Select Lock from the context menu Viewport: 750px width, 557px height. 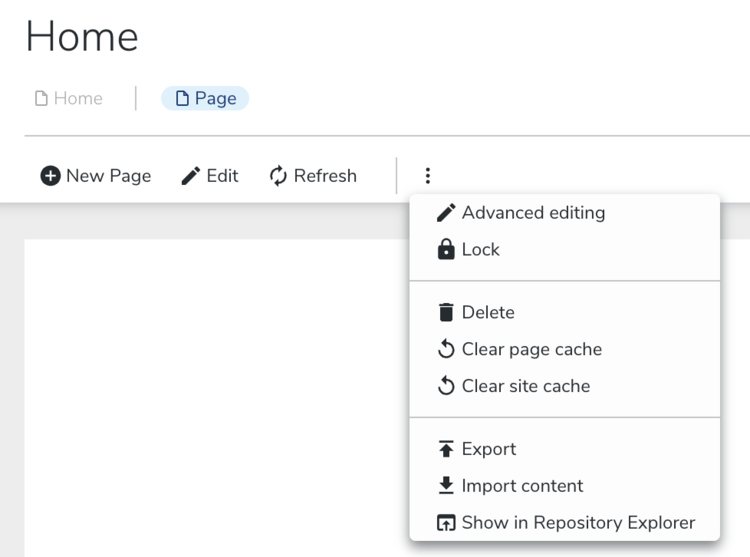564,249
